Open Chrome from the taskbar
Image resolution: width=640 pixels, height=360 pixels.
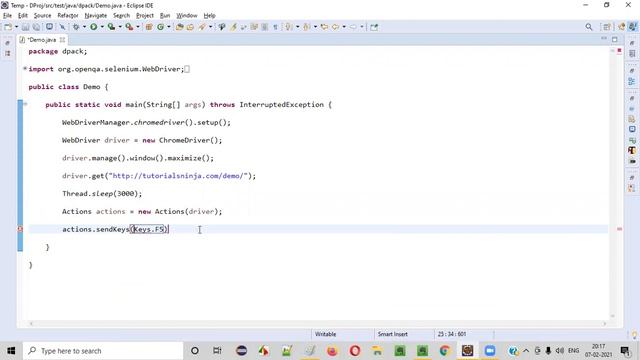[x=444, y=351]
